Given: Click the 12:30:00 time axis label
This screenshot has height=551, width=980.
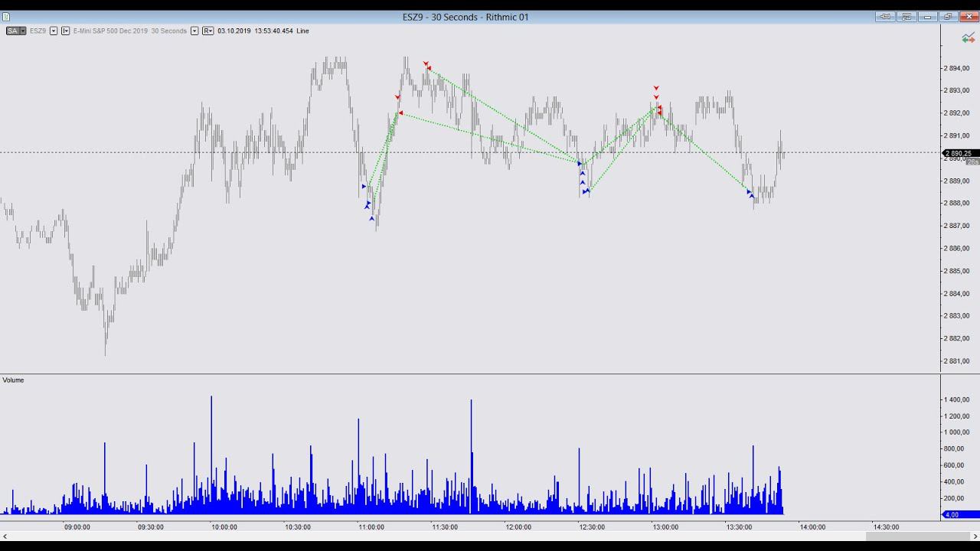Looking at the screenshot, I should (592, 527).
